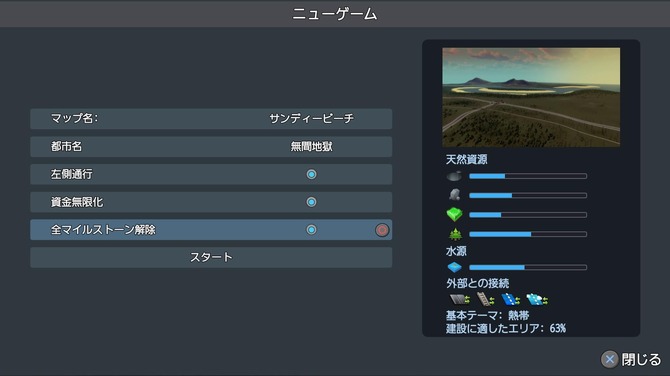The height and width of the screenshot is (376, 670).
Task: Click the red circle button on milestone row
Action: tap(382, 230)
